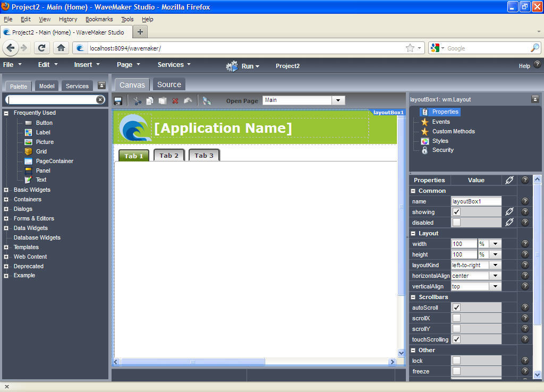The width and height of the screenshot is (544, 392).
Task: Toggle the touchScrolling checkbox
Action: [x=456, y=339]
